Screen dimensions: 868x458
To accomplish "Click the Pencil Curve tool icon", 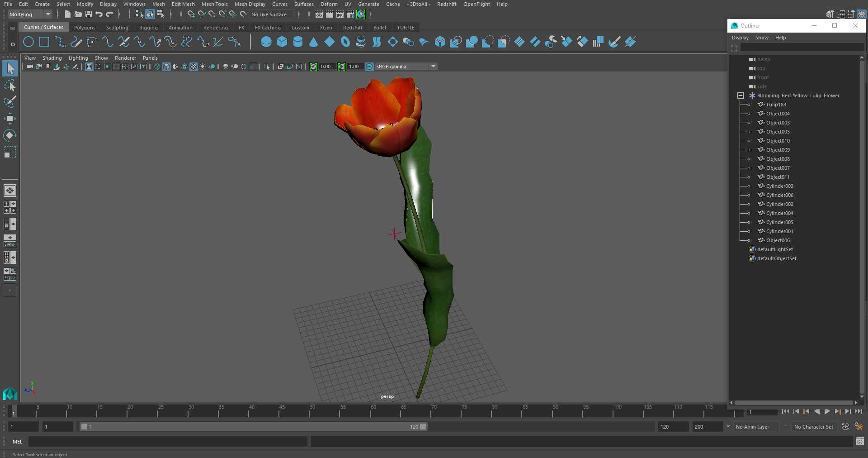I will pyautogui.click(x=76, y=42).
